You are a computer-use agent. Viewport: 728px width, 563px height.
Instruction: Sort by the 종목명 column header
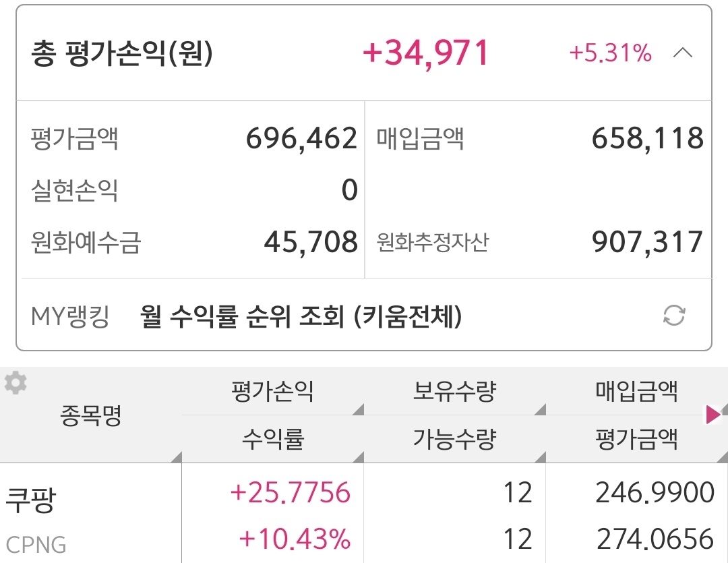[91, 416]
